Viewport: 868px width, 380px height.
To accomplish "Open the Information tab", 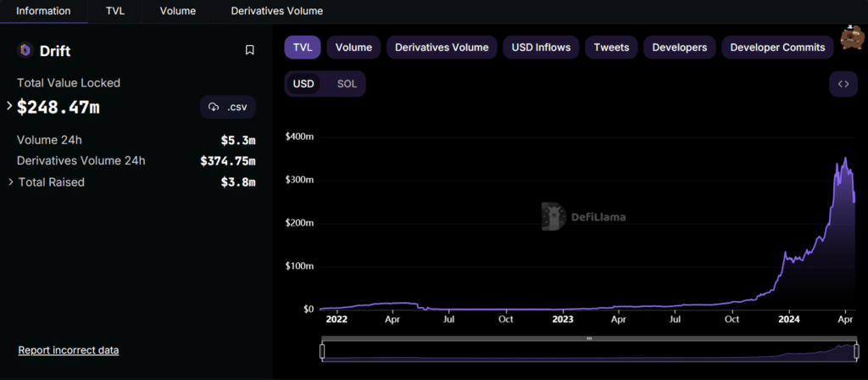I will [44, 11].
